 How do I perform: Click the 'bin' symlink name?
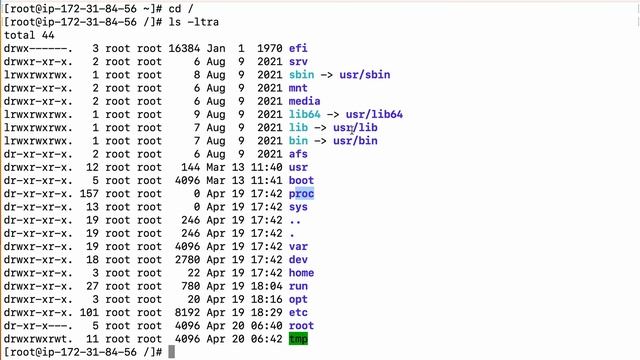[298, 141]
